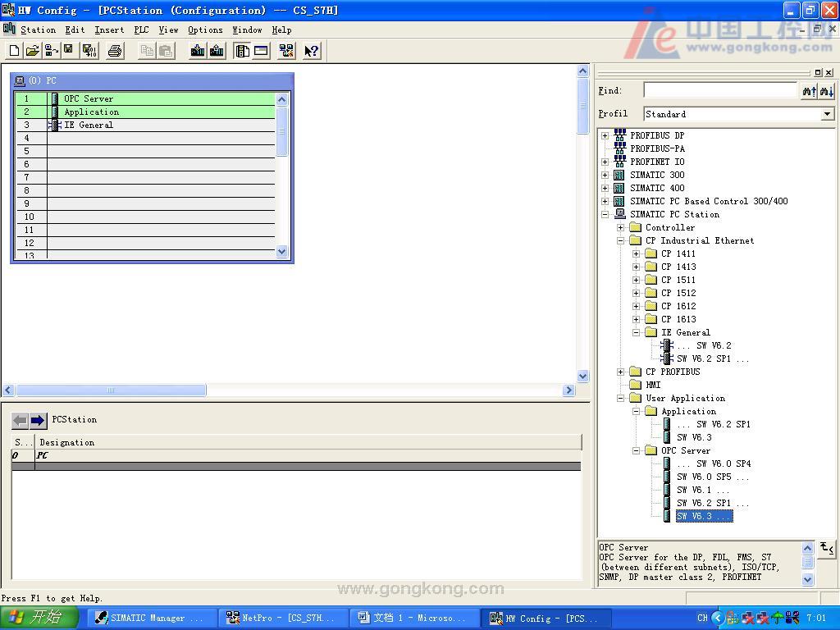Click description pane scroll down arrow

coord(807,580)
